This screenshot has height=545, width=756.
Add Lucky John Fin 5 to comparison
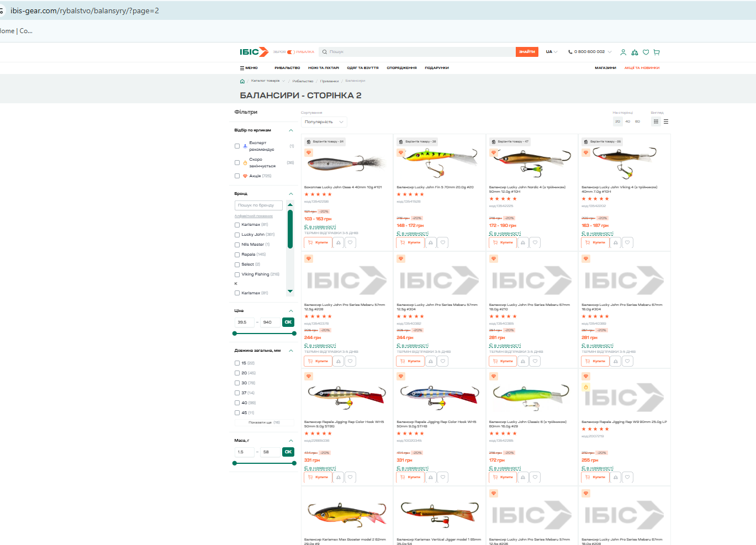(431, 242)
